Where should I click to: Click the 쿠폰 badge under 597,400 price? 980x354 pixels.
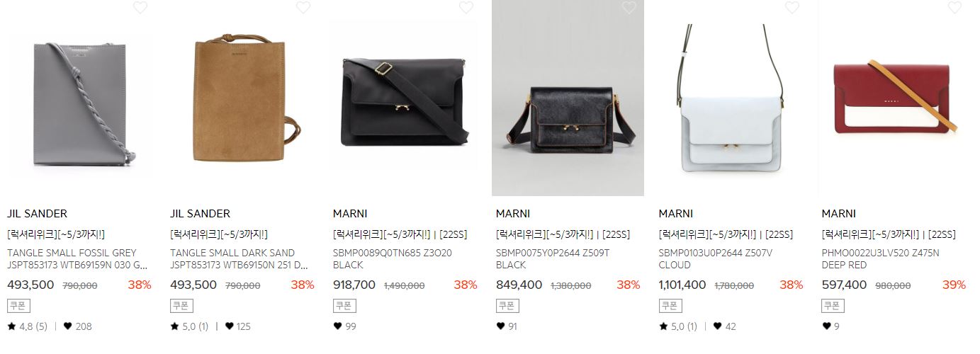click(833, 306)
